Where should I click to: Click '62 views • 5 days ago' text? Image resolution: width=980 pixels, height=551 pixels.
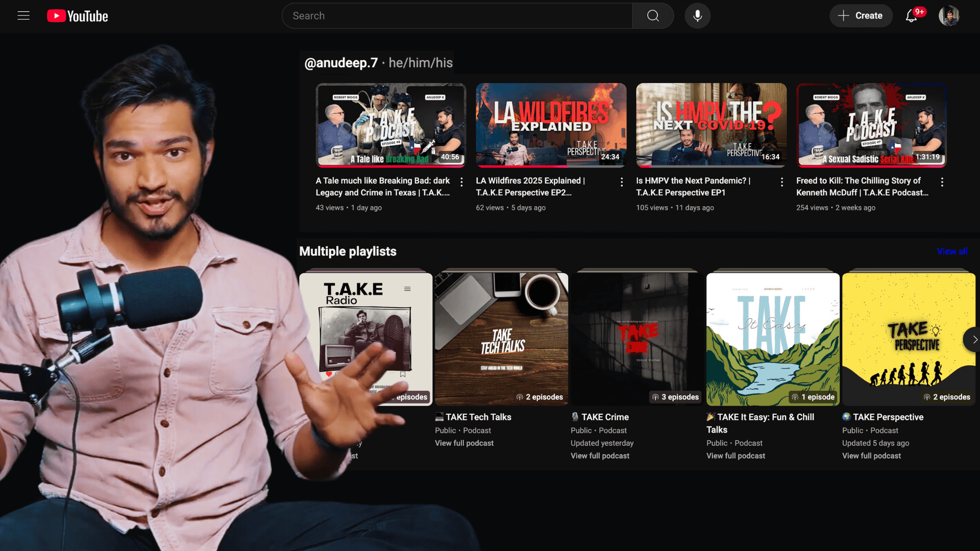(x=511, y=208)
